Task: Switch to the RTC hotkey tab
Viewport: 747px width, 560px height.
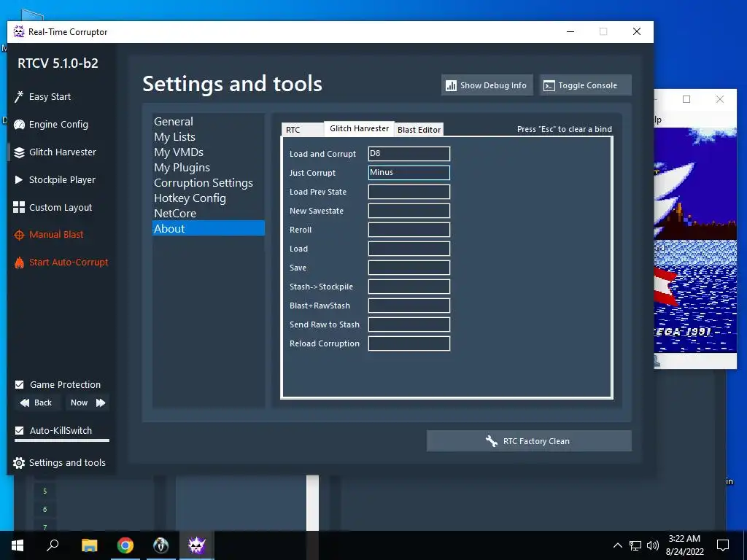Action: pos(302,130)
